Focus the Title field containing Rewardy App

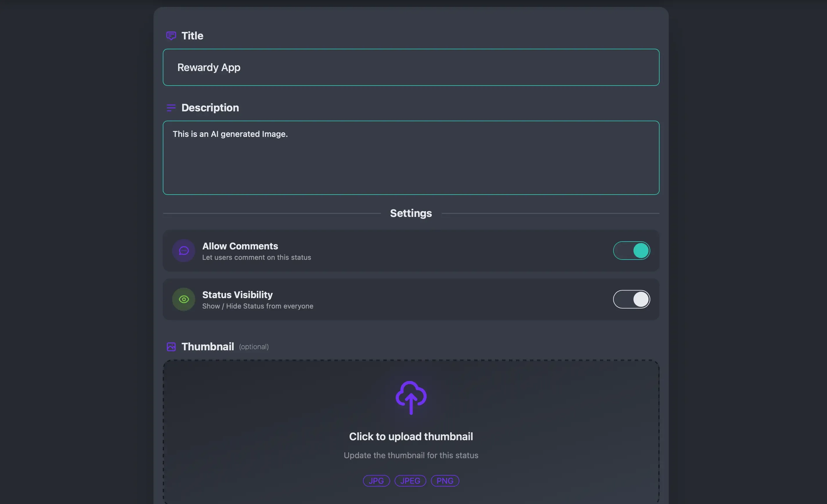(x=411, y=67)
